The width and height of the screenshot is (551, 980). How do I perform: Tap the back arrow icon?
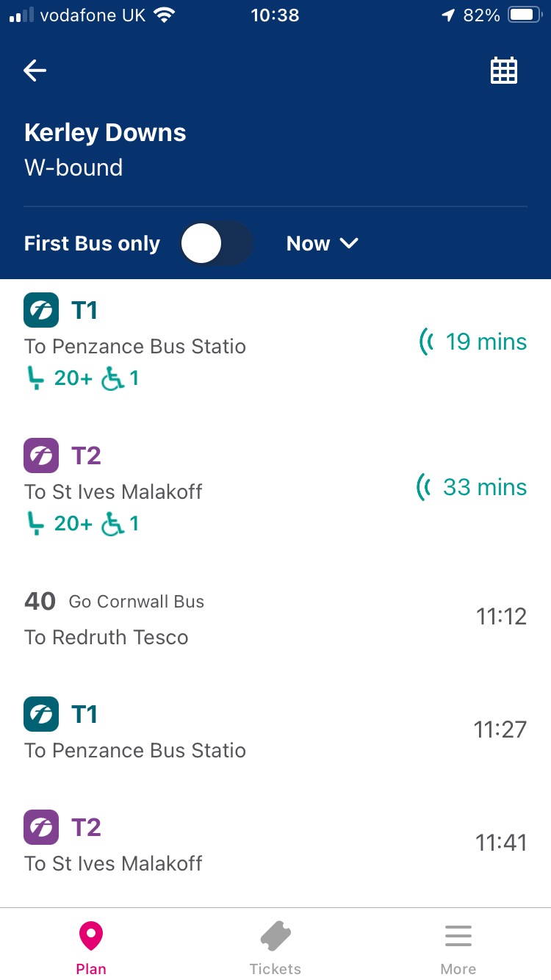pyautogui.click(x=35, y=71)
